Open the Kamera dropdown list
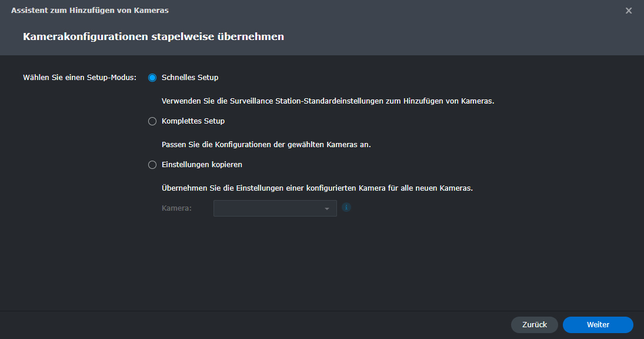Viewport: 644px width, 339px height. (275, 208)
